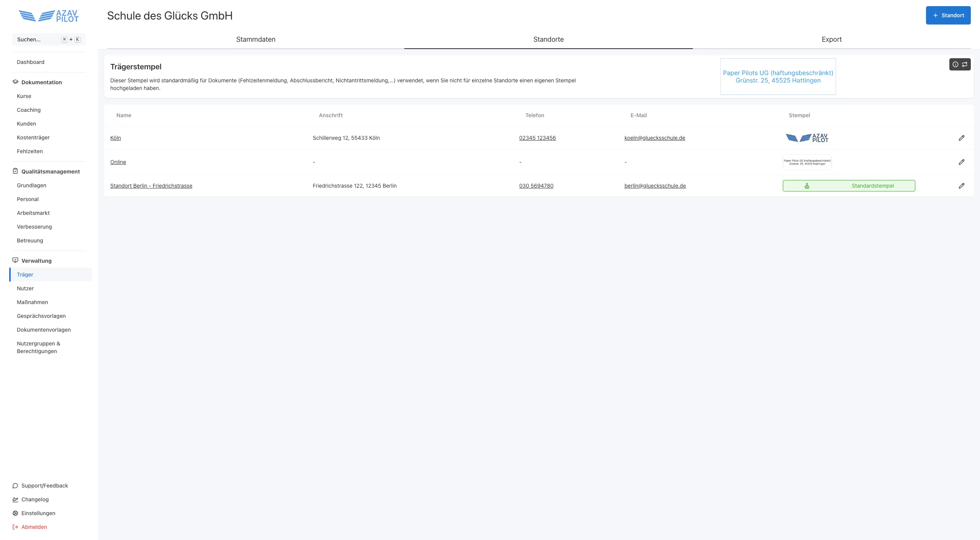Viewport: 980px width, 540px height.
Task: Click the green Standardstempel button
Action: (849, 186)
